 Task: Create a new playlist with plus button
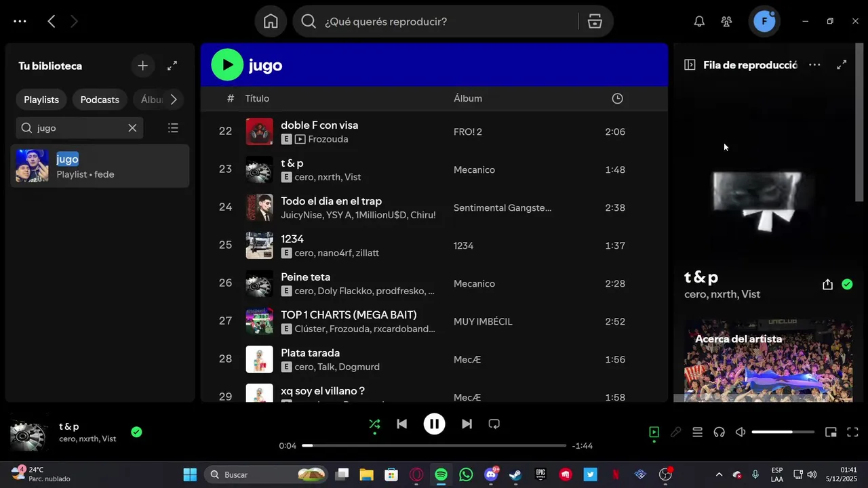coord(142,66)
